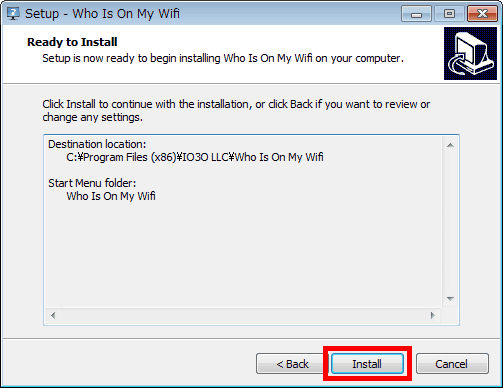Click the scroll-down arrow of the summary box
This screenshot has height=388, width=503.
(x=450, y=299)
